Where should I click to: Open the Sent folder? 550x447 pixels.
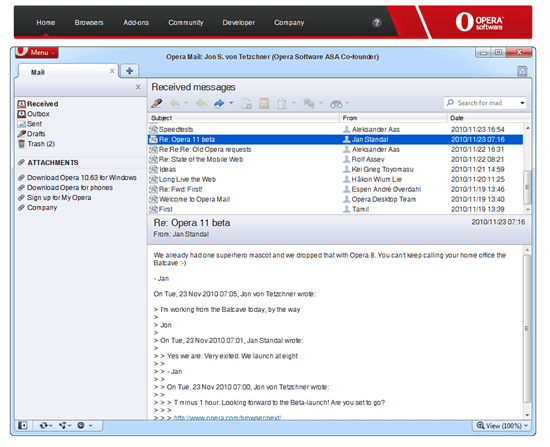pos(30,124)
